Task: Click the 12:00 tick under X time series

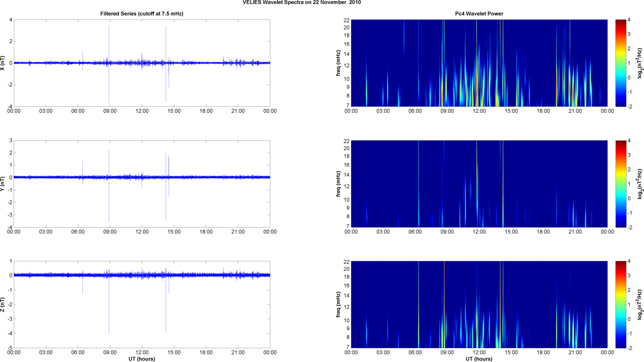Action: pos(142,111)
